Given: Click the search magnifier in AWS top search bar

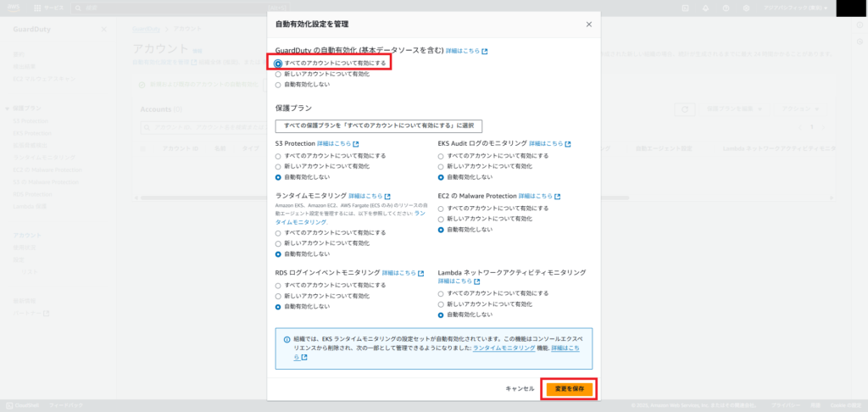Looking at the screenshot, I should tap(78, 8).
